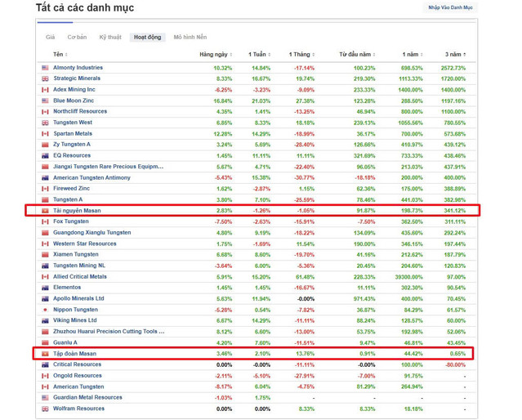Click the Nhập Vào Danh Mục button
The height and width of the screenshot is (420, 522).
click(x=450, y=8)
